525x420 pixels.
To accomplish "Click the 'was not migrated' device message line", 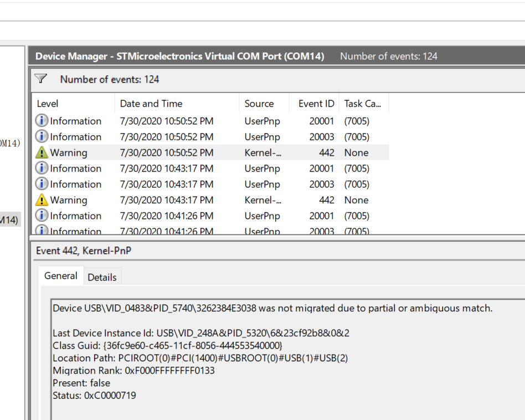I will tap(272, 308).
